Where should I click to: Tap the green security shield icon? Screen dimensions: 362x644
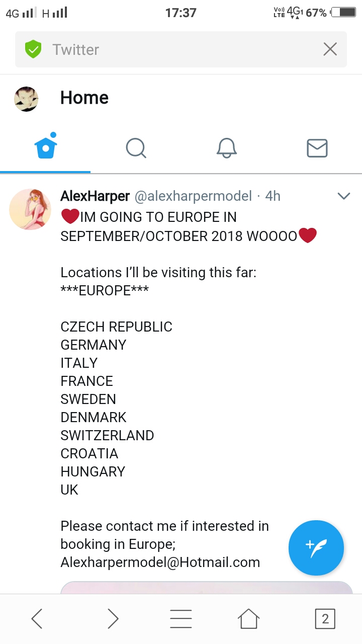click(33, 49)
